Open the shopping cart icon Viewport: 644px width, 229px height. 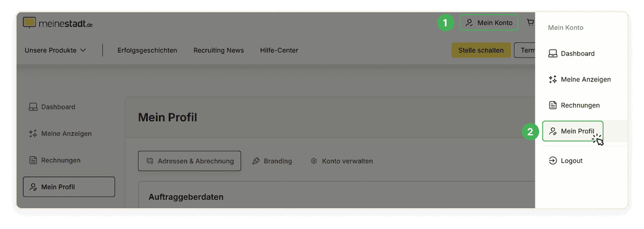[x=531, y=23]
